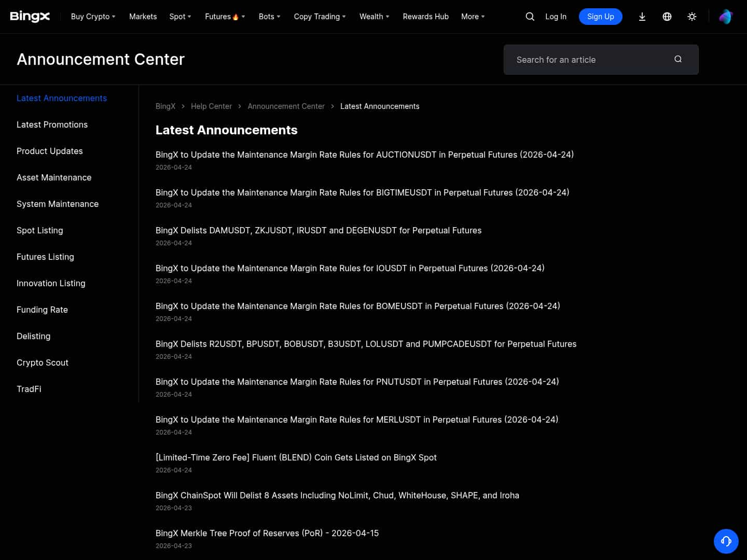
Task: Open the AI assistant icon in the header
Action: point(725,17)
